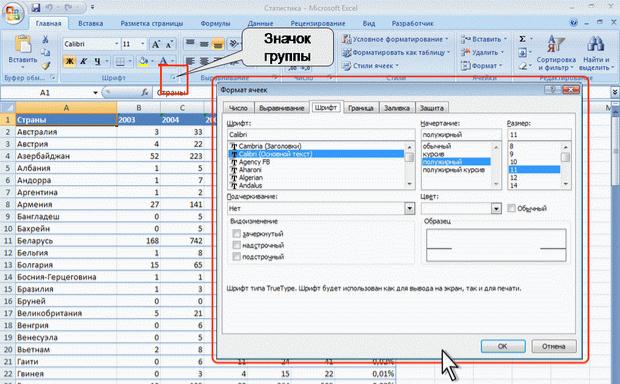Click the Save icon in quick access toolbar
Screen dimensions: 620x384
click(36, 7)
